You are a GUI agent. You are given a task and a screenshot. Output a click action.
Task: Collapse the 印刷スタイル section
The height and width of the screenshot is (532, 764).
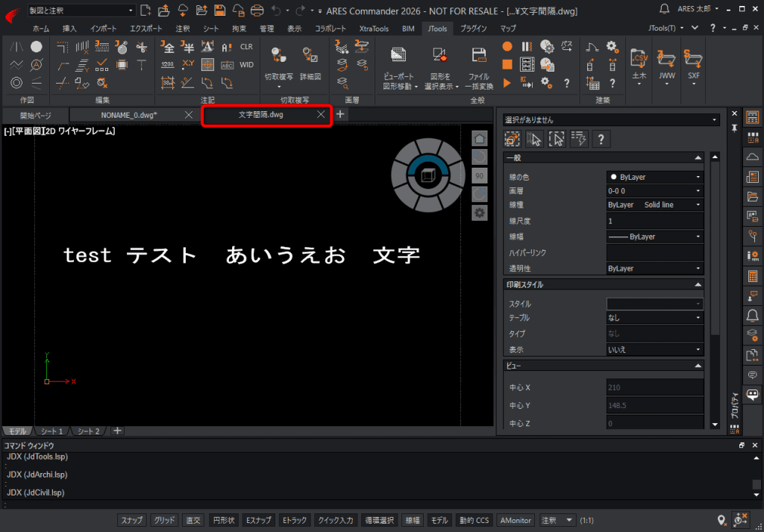(x=698, y=284)
